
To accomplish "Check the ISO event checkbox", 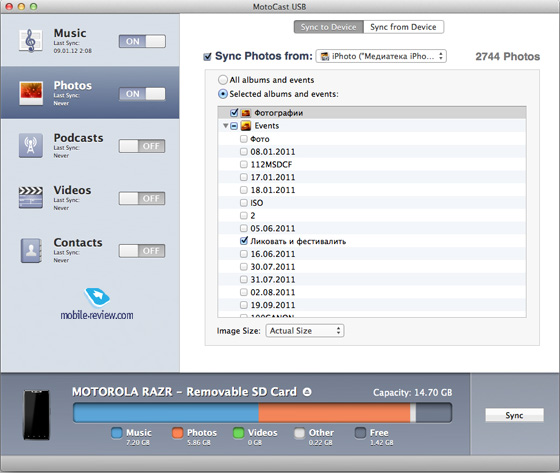I will tap(244, 203).
